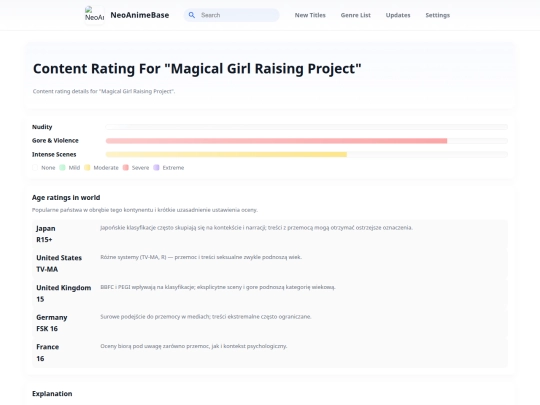This screenshot has width=540, height=405.
Task: Open the Updates page
Action: [x=398, y=15]
